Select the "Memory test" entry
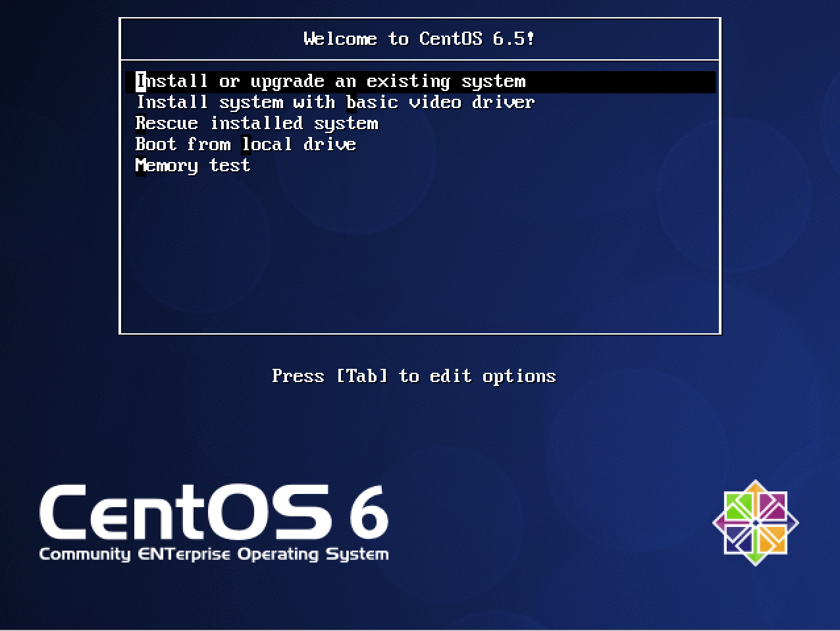Image resolution: width=840 pixels, height=631 pixels. [192, 165]
